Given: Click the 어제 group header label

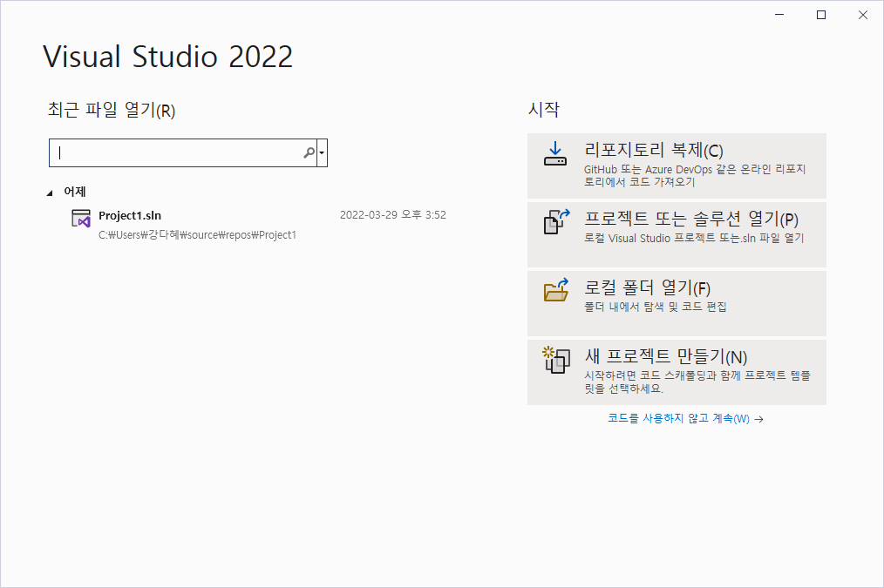Looking at the screenshot, I should (75, 192).
